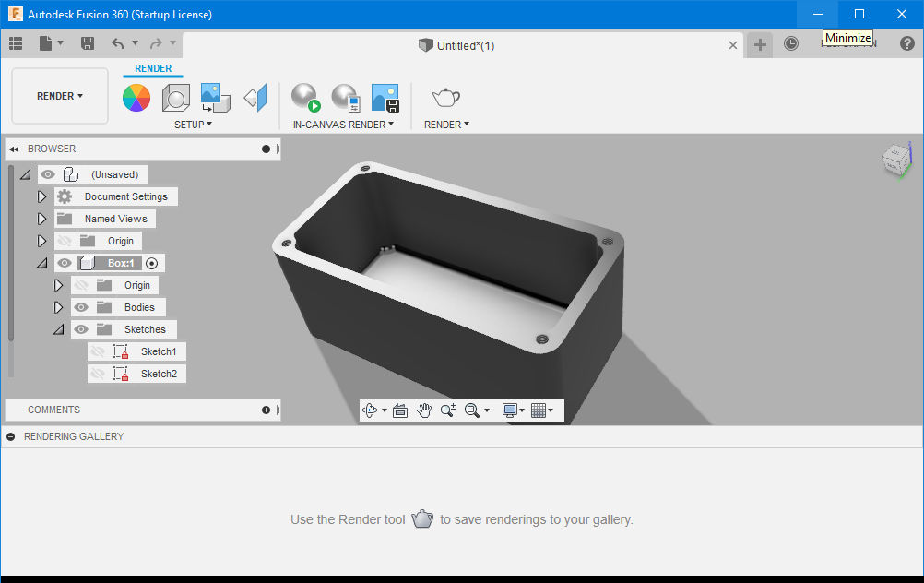Screen dimensions: 924x583
Task: Save the document with the floppy icon
Action: [x=88, y=43]
